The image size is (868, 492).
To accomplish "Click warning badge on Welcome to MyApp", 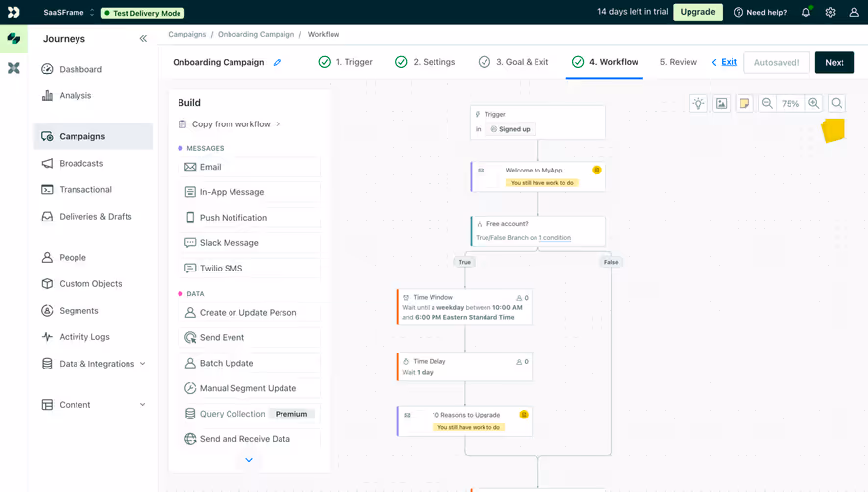I will tap(596, 170).
